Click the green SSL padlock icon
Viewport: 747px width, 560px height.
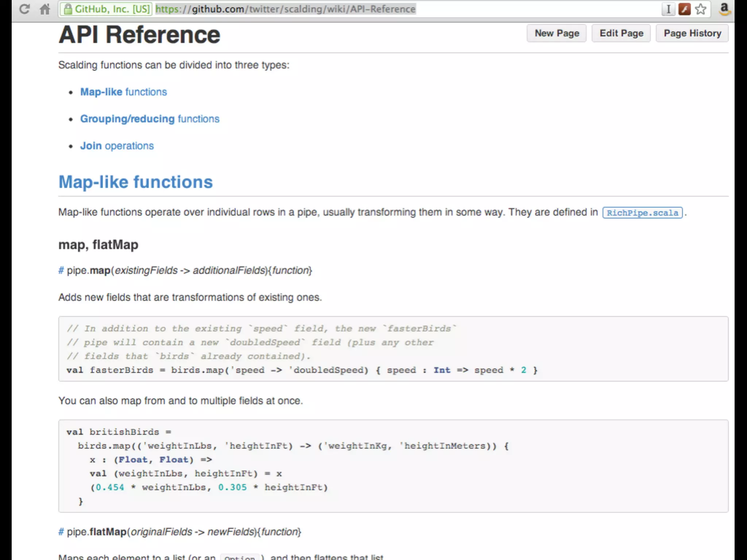point(68,9)
